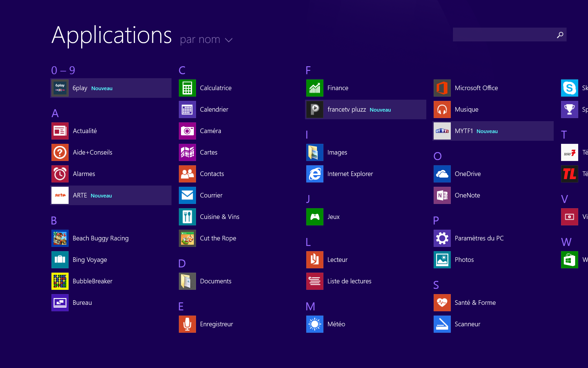Click the 'Liste de lectures' label

point(349,281)
